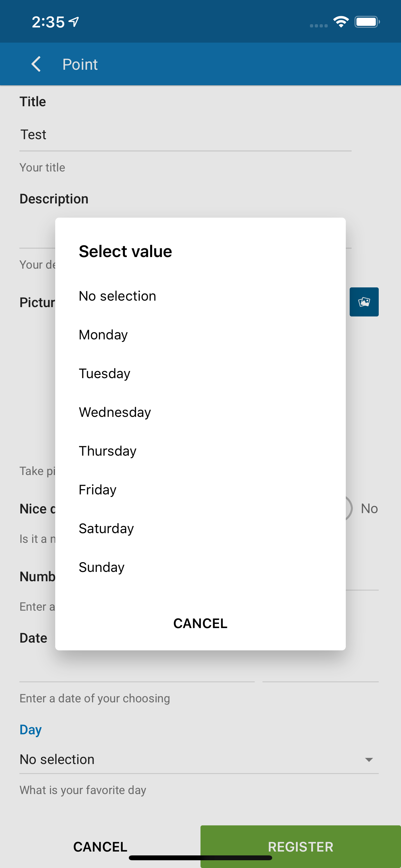Focus the Title field containing Test
This screenshot has height=868, width=401.
[x=185, y=135]
